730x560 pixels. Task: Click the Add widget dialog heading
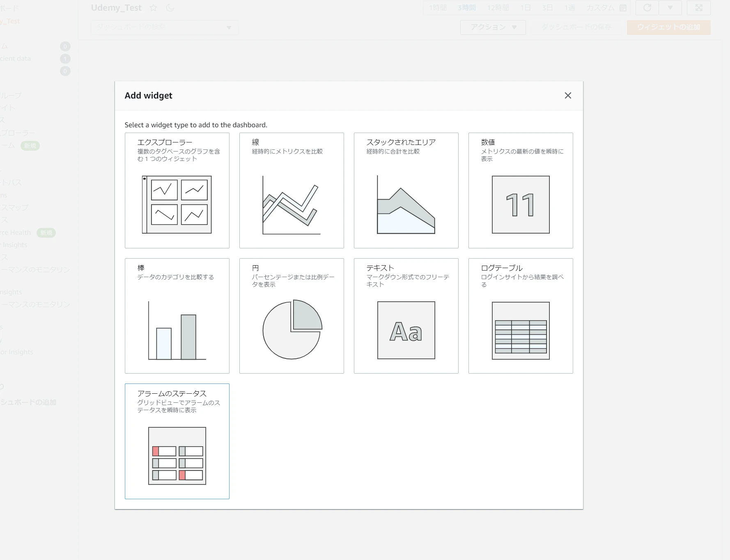click(148, 95)
